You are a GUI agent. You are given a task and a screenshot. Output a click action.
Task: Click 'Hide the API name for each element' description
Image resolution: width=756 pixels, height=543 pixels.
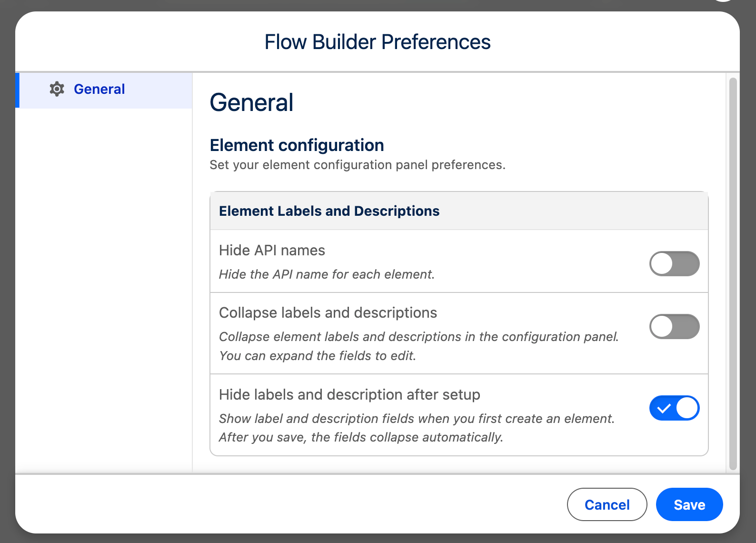327,274
